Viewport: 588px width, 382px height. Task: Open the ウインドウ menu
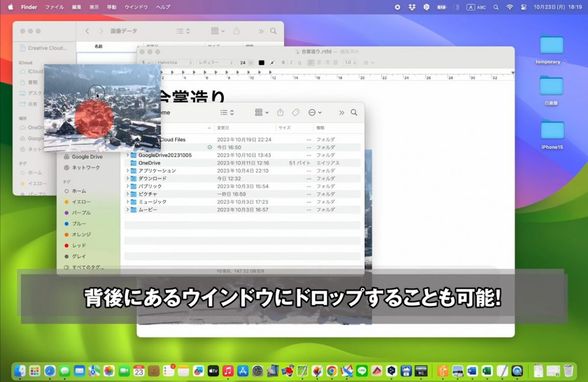[136, 7]
